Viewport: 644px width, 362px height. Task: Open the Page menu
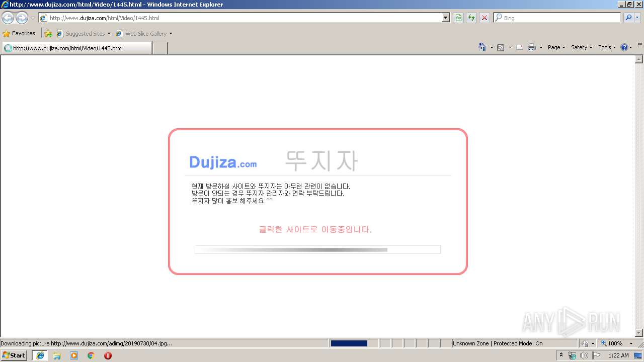pyautogui.click(x=556, y=47)
